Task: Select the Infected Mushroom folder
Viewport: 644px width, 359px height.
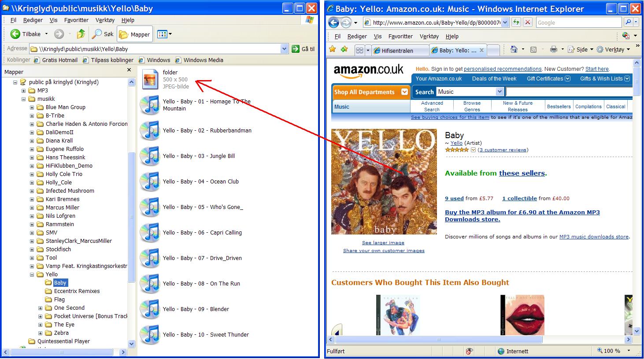Action: [70, 191]
